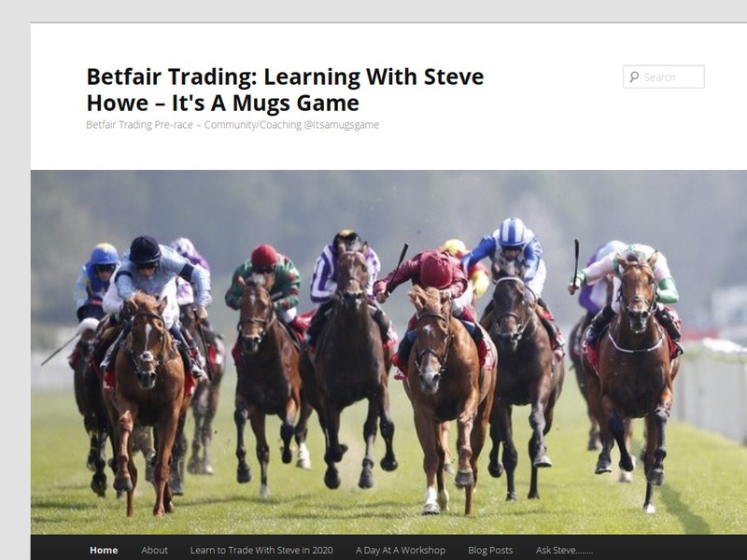The height and width of the screenshot is (560, 747).
Task: Click the magnifying glass search icon
Action: [634, 77]
